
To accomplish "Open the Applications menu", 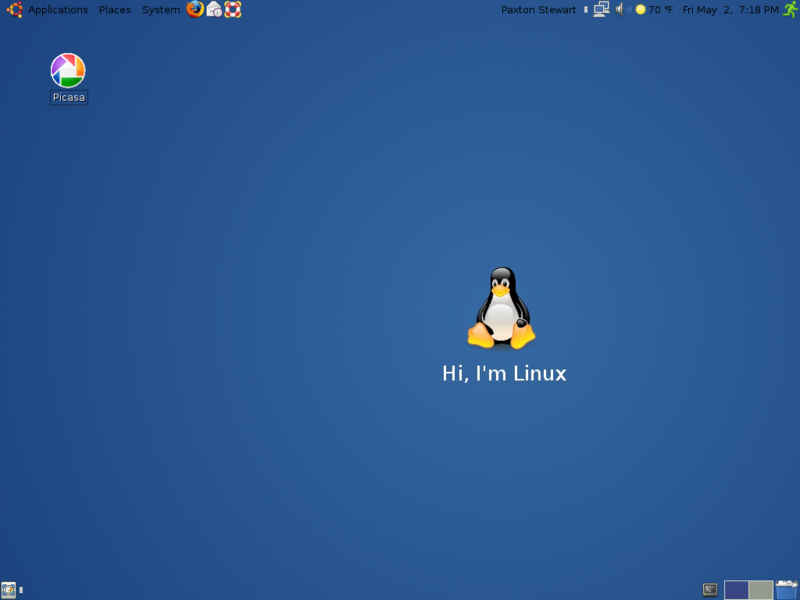I will point(58,10).
